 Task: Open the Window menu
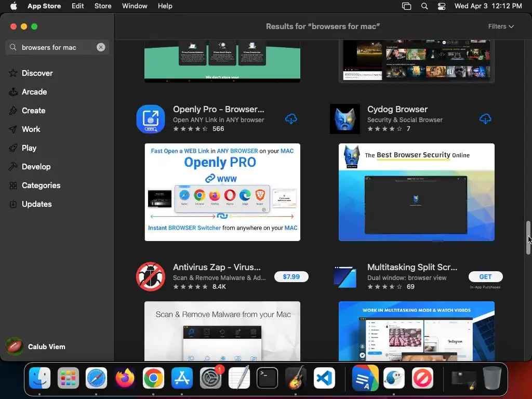point(135,6)
